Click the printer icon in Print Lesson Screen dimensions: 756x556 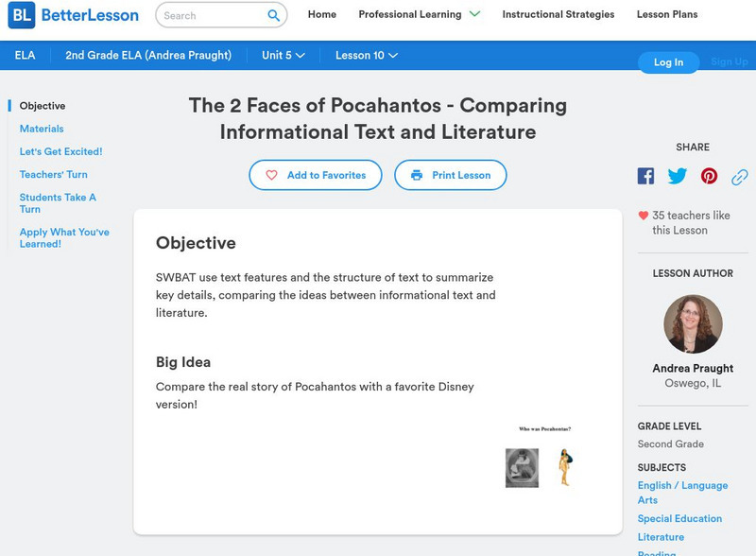click(417, 175)
